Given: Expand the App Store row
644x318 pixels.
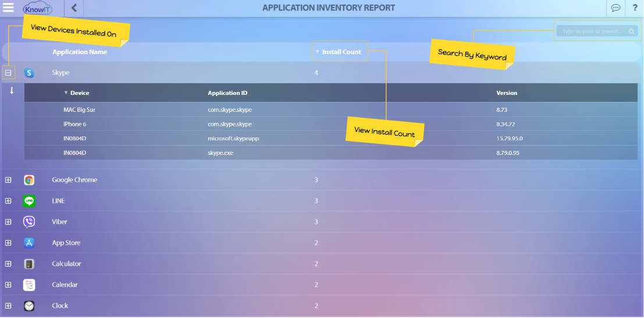Looking at the screenshot, I should coord(8,243).
